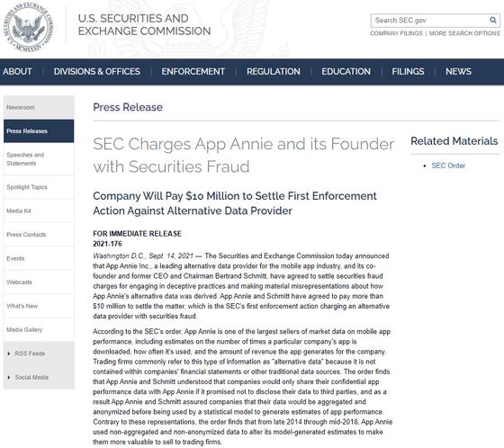The image size is (504, 448).
Task: Click the SEC seal logo
Action: [x=28, y=28]
